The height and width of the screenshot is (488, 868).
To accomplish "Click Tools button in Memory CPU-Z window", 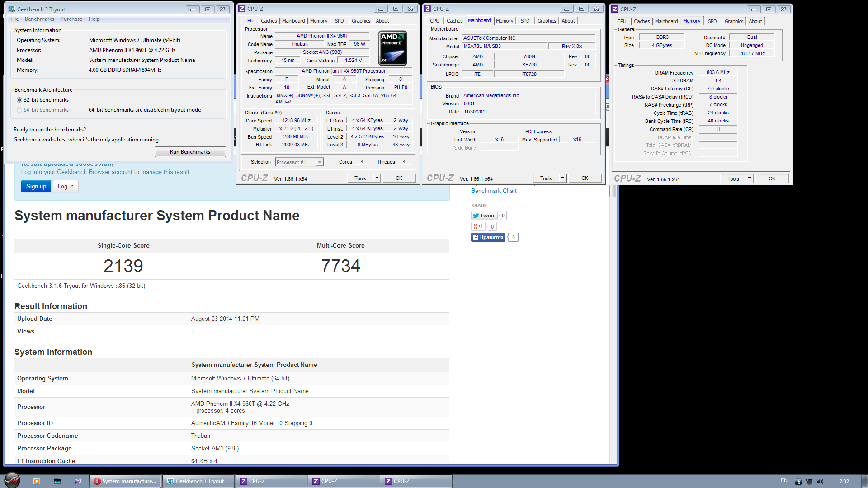I will (x=733, y=178).
